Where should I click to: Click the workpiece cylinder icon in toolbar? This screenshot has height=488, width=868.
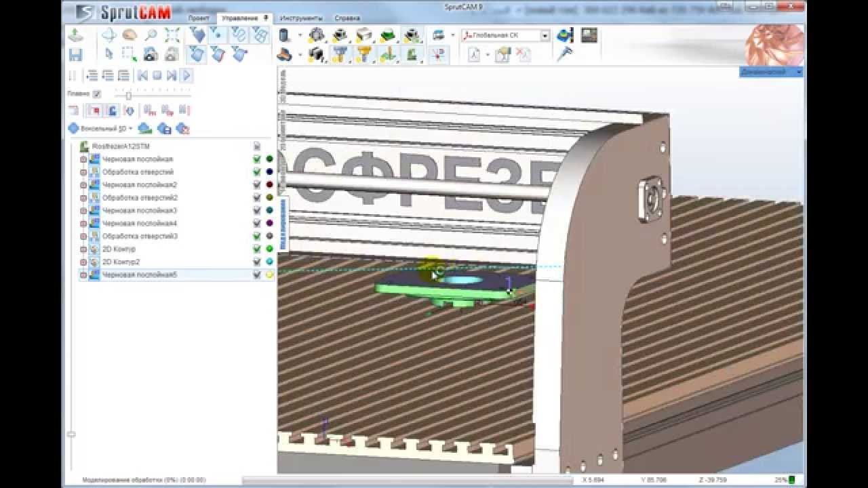pos(285,35)
